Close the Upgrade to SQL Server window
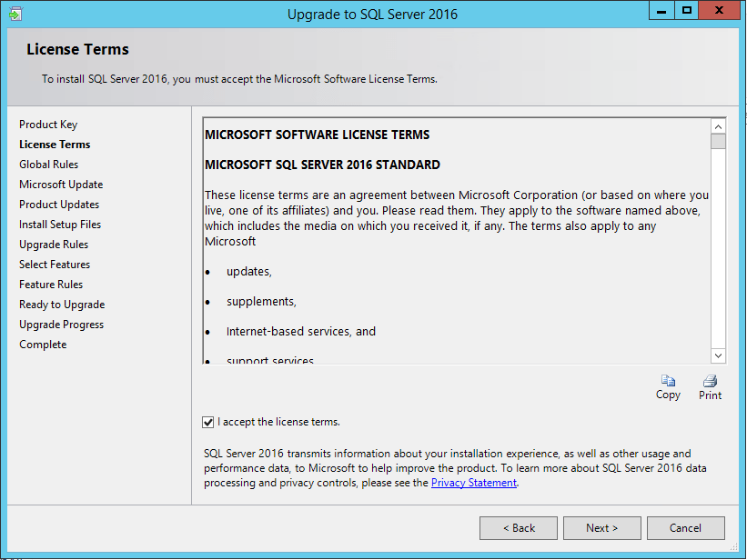 719,11
